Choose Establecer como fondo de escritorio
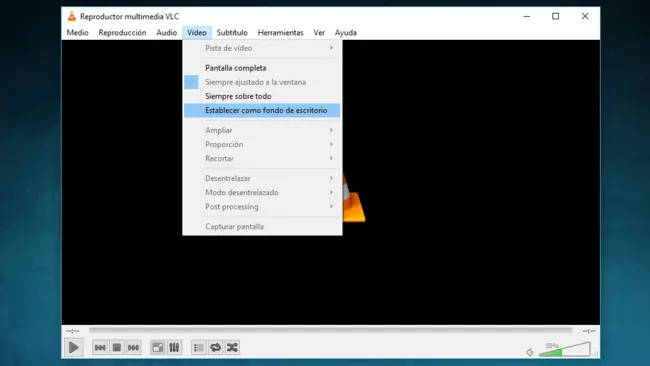Viewport: 650px width, 366px height. [262, 110]
